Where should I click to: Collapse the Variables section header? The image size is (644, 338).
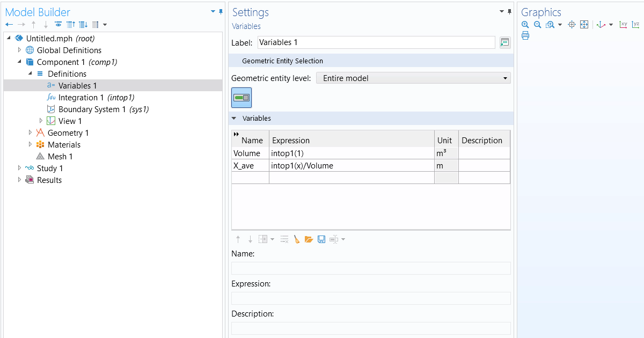click(234, 119)
